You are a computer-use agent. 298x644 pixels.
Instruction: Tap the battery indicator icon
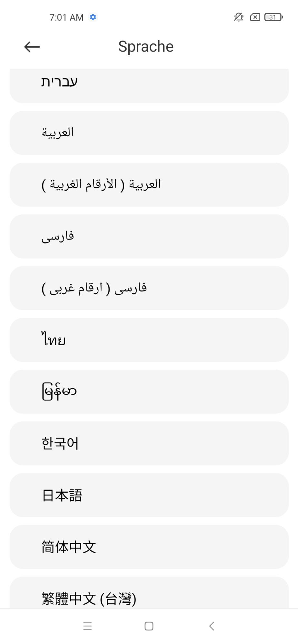(x=273, y=17)
